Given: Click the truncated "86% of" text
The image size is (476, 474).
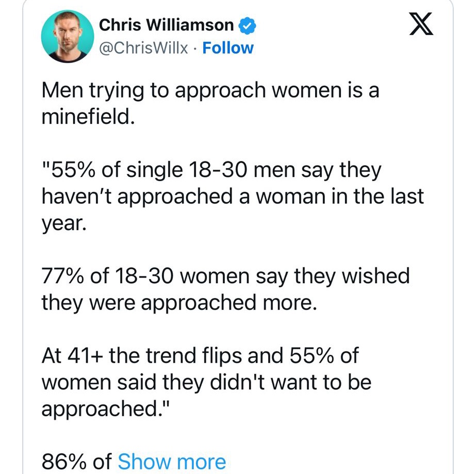Looking at the screenshot, I should coord(76,462).
